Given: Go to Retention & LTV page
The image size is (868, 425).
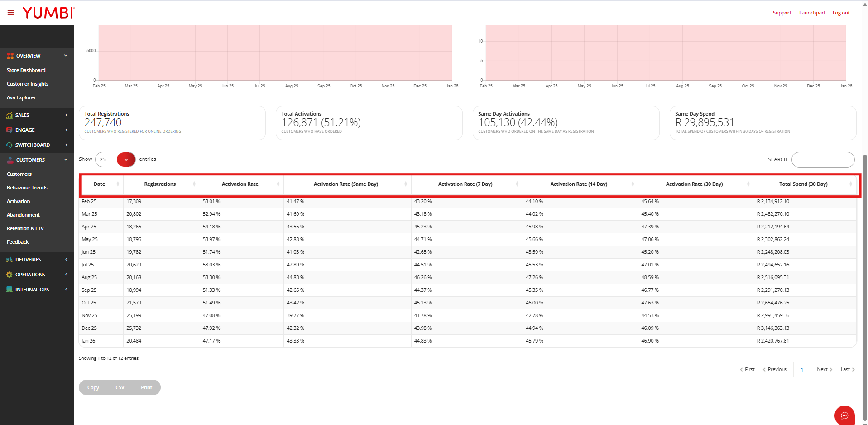Looking at the screenshot, I should pyautogui.click(x=25, y=228).
